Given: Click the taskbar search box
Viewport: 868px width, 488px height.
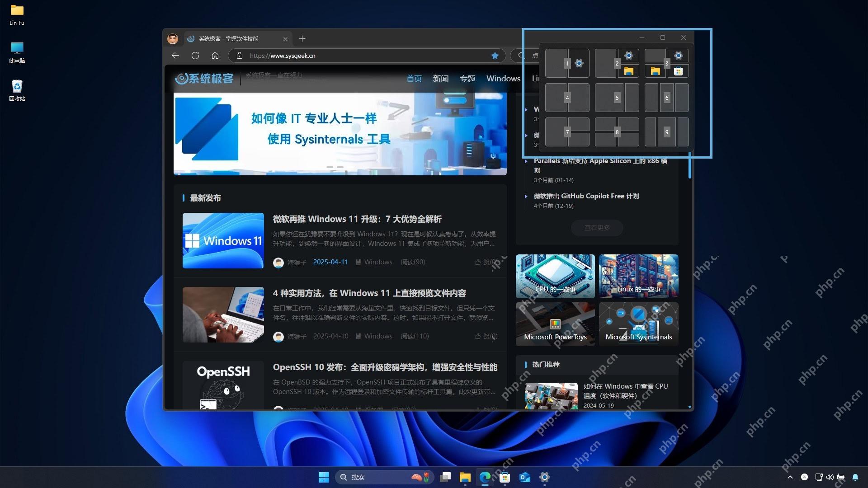Looking at the screenshot, I should pos(384,477).
